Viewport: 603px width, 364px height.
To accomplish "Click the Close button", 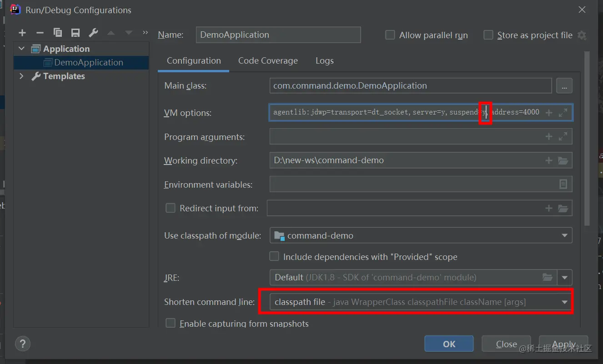I will point(506,344).
